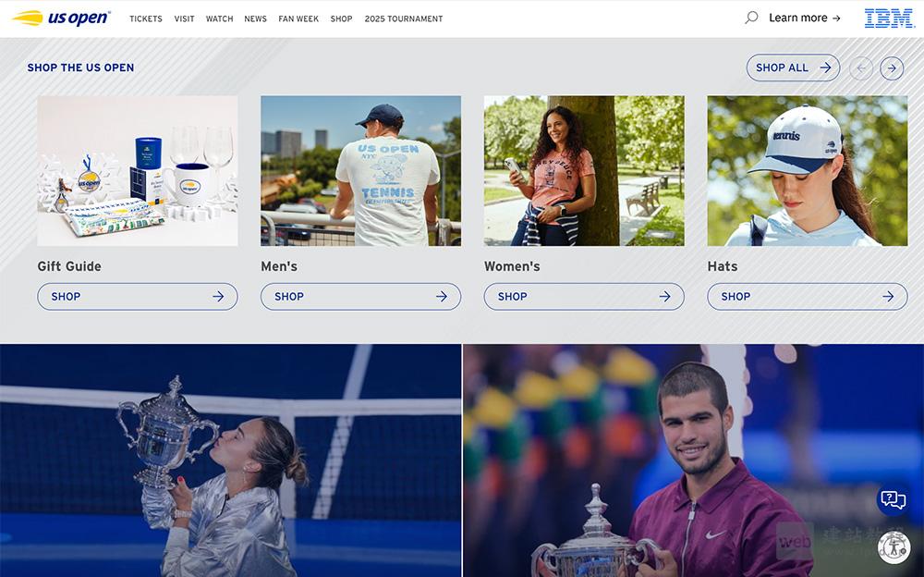This screenshot has width=924, height=577.
Task: Click SHOP button under Men's
Action: tap(360, 296)
